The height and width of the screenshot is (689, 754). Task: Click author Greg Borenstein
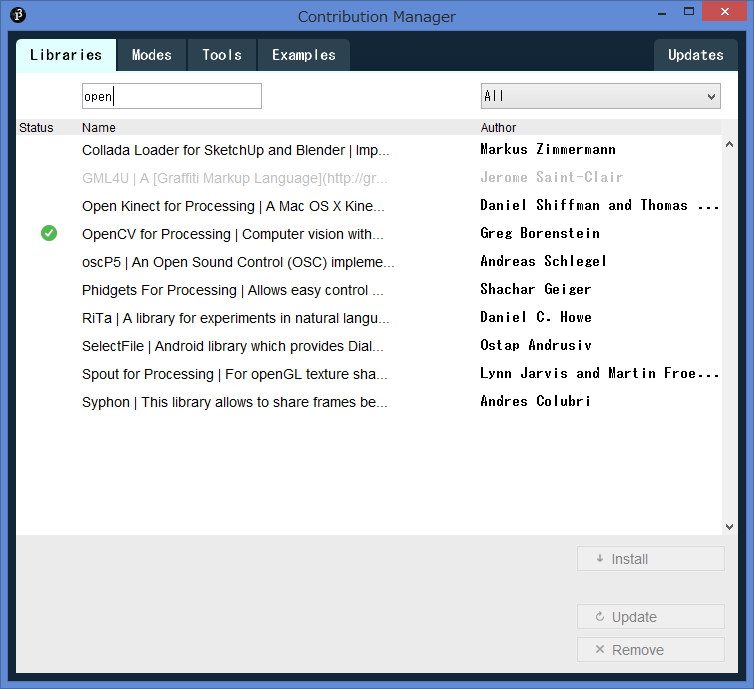click(x=540, y=233)
